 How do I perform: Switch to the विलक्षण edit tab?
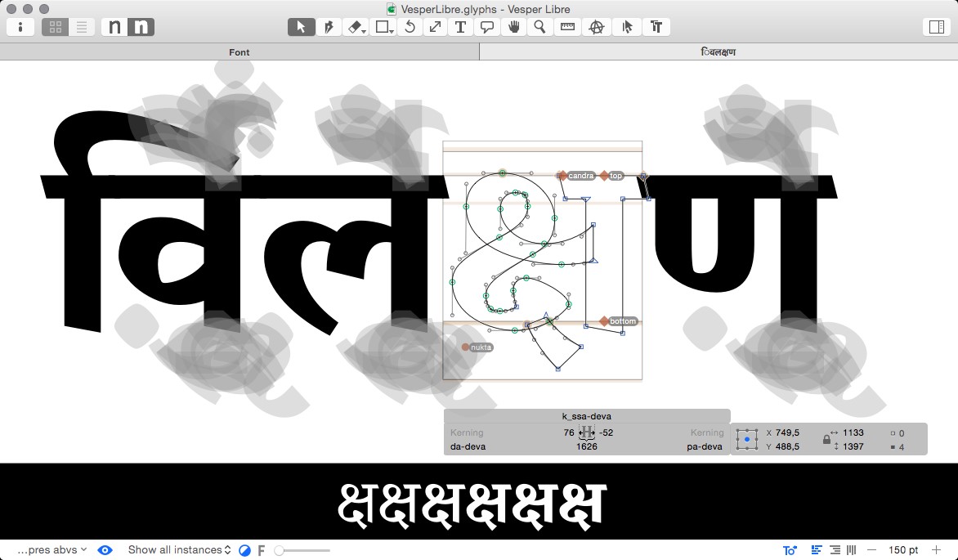coord(718,52)
